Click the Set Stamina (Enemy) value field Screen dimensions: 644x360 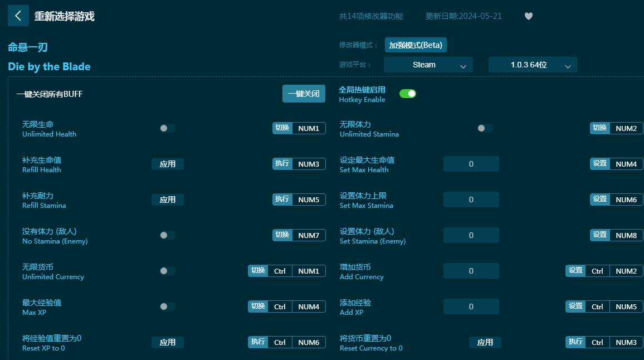click(471, 235)
